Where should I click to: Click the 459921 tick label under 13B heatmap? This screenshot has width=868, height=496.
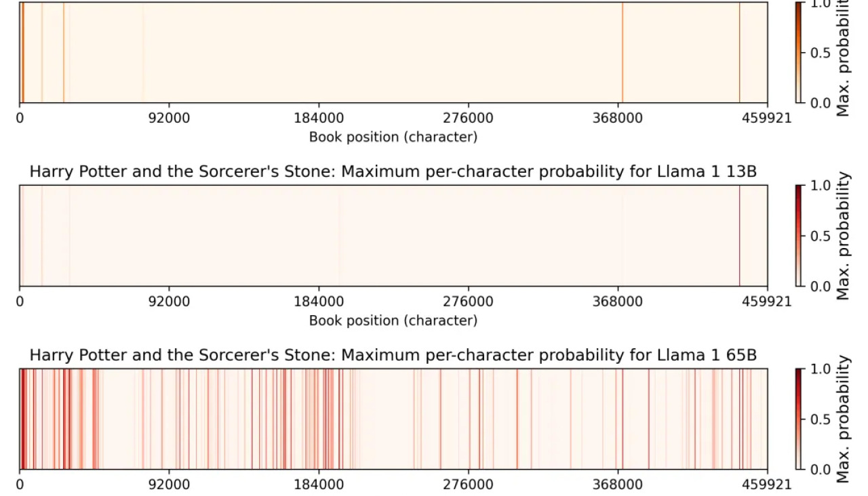(767, 302)
